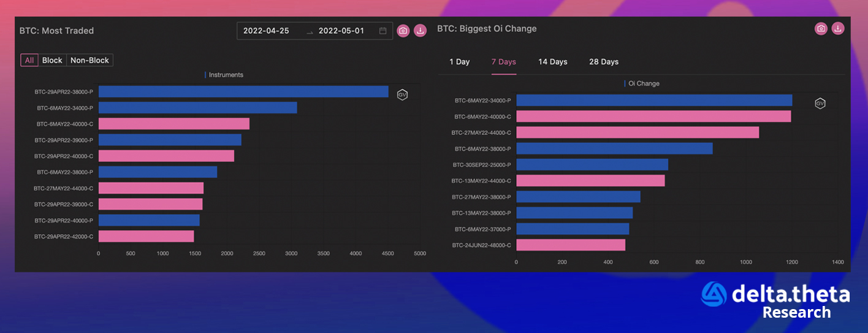Click BTC-29APR22-39000-P bar in Most Traded
The image size is (868, 333).
point(170,140)
